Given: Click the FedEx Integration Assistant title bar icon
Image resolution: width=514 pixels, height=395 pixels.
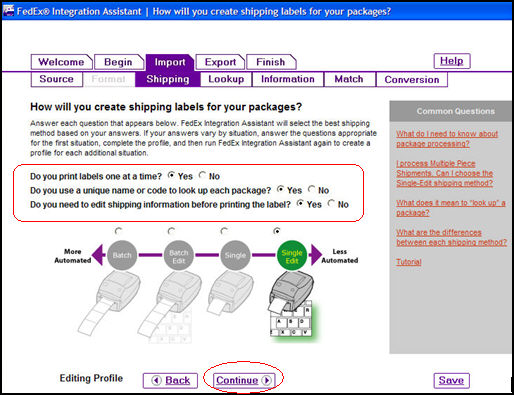Looking at the screenshot, I should coord(8,11).
